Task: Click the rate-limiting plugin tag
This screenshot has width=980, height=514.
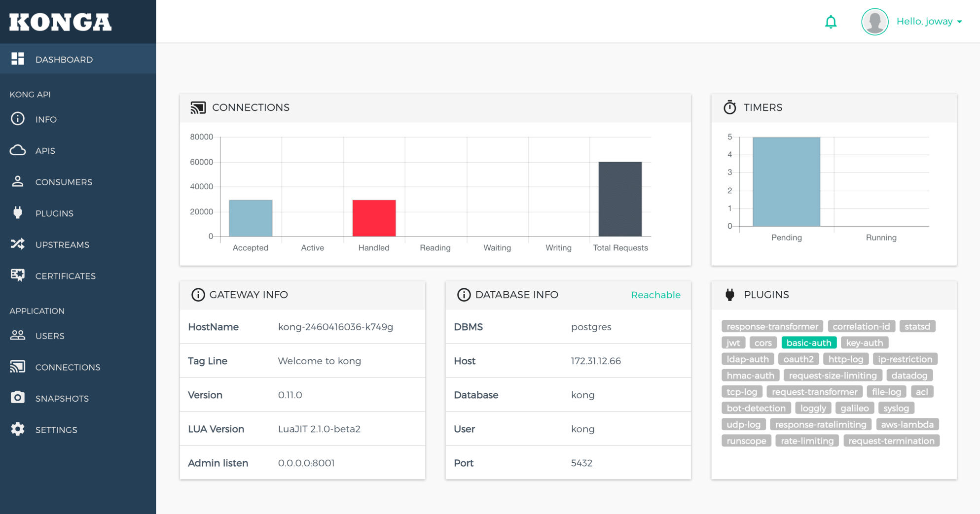Action: [x=807, y=441]
